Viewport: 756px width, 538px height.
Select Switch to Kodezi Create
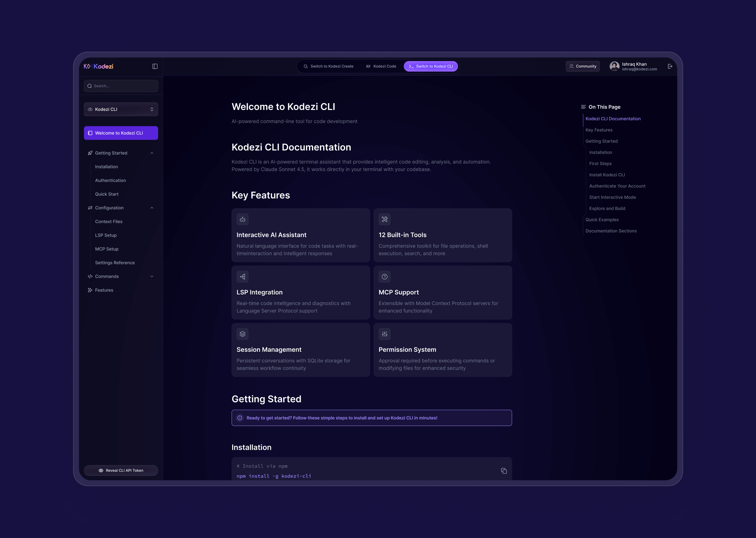tap(328, 66)
